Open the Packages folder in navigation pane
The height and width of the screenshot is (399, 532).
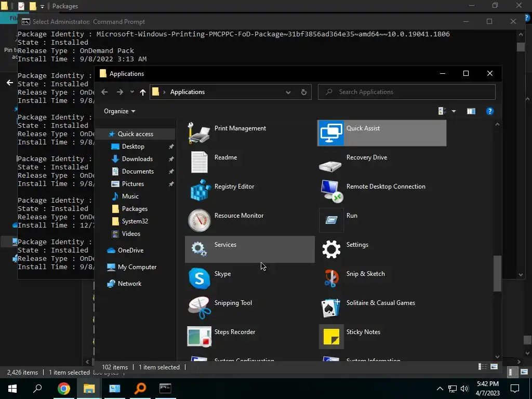coord(135,209)
